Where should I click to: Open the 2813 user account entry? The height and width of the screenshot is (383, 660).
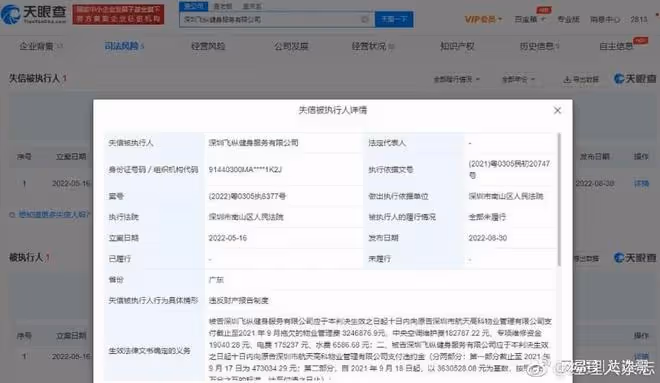[x=639, y=19]
